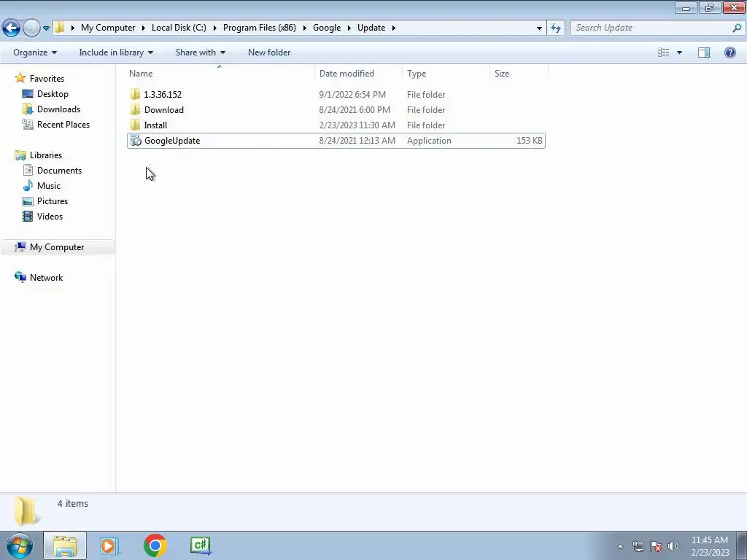The image size is (747, 560).
Task: Click the search magnifier icon
Action: pyautogui.click(x=737, y=28)
